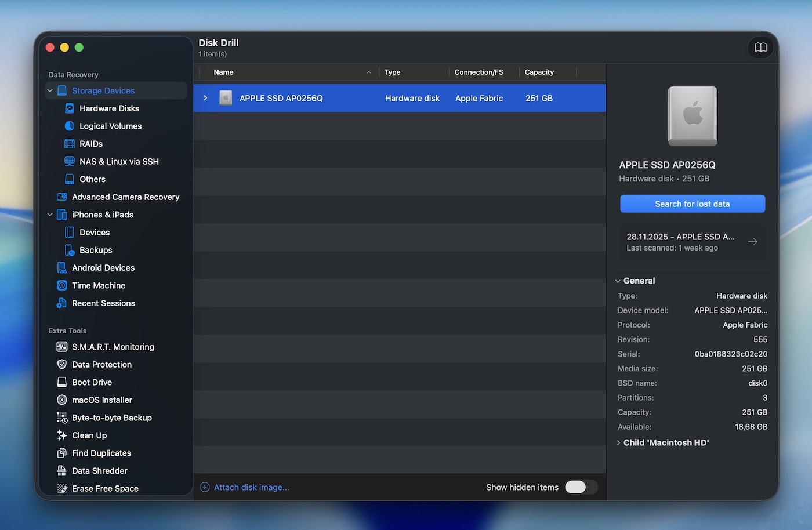Enable the Show hidden items switch
Image resolution: width=812 pixels, height=530 pixels.
581,487
